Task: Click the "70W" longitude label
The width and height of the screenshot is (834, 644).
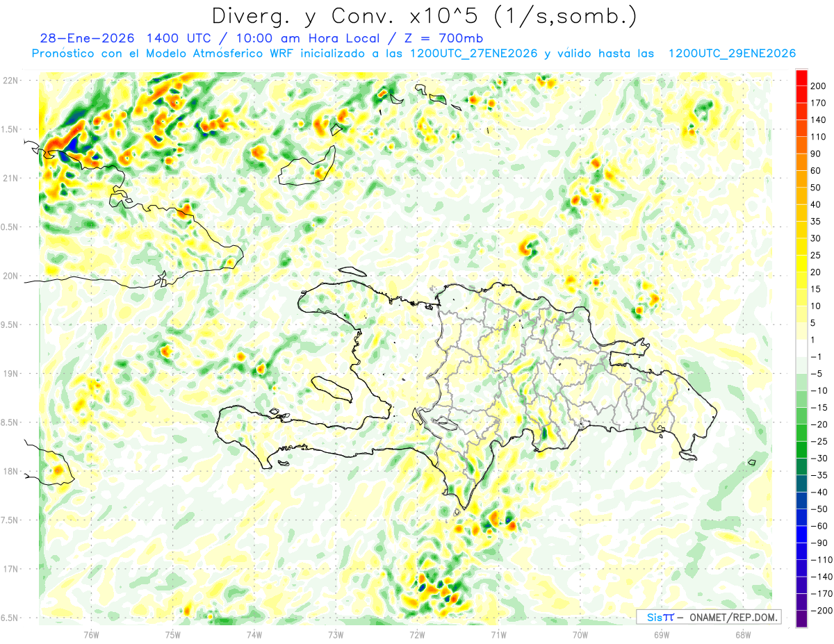Action: pyautogui.click(x=580, y=634)
